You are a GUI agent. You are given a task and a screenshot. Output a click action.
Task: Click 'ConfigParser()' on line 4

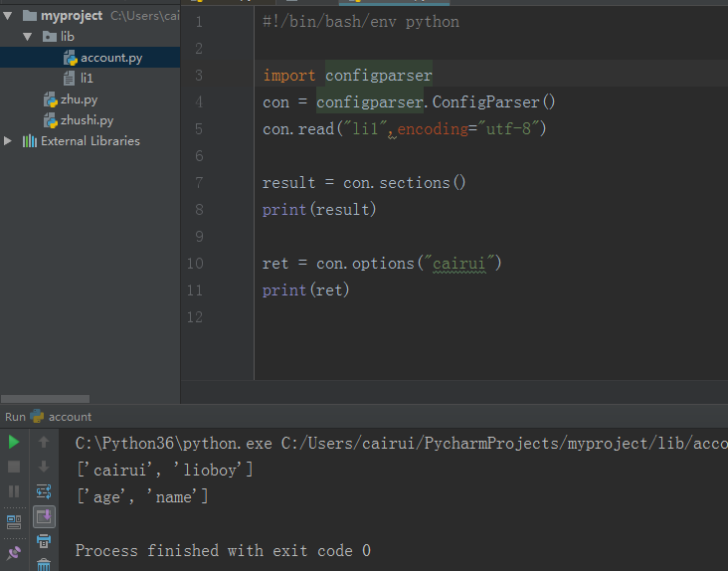[494, 102]
